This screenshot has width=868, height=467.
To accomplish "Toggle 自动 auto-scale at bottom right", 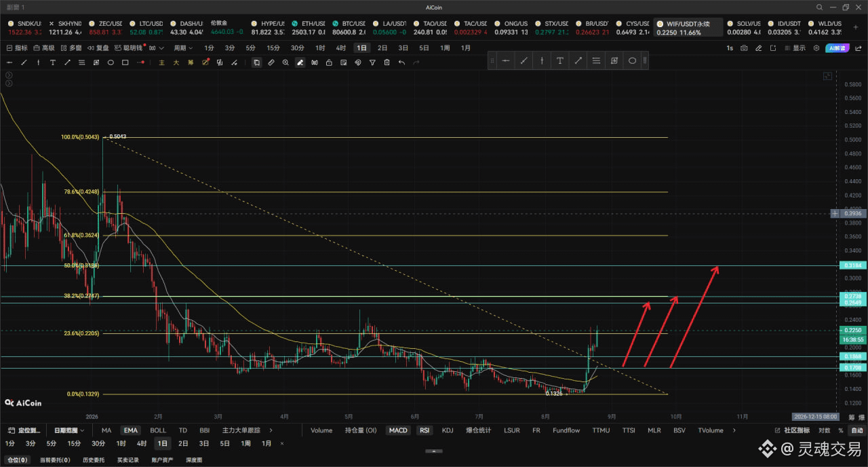I will click(x=857, y=430).
